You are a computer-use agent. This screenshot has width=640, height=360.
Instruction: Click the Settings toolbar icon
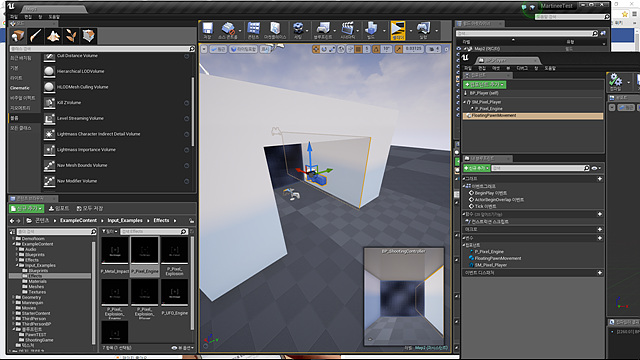[x=298, y=29]
